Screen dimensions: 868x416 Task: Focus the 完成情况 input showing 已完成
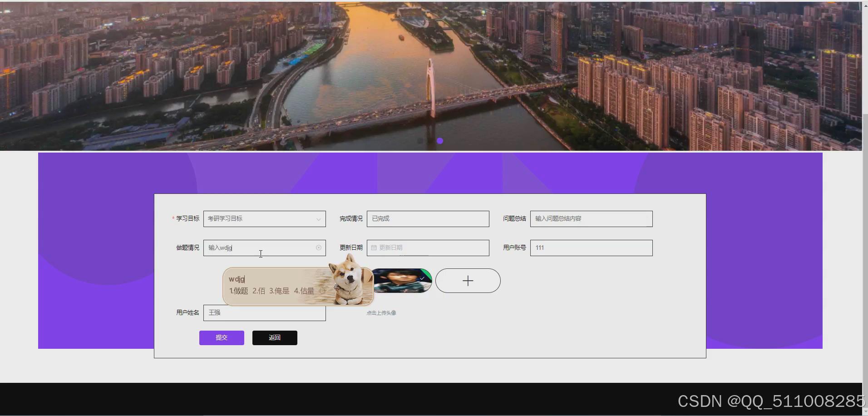point(428,219)
